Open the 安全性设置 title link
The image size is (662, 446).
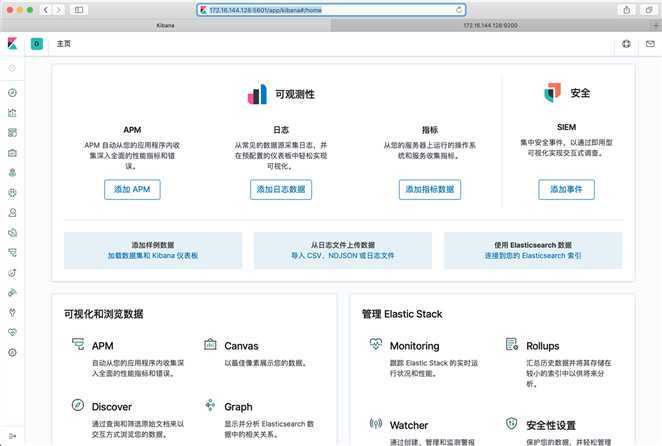pos(551,425)
